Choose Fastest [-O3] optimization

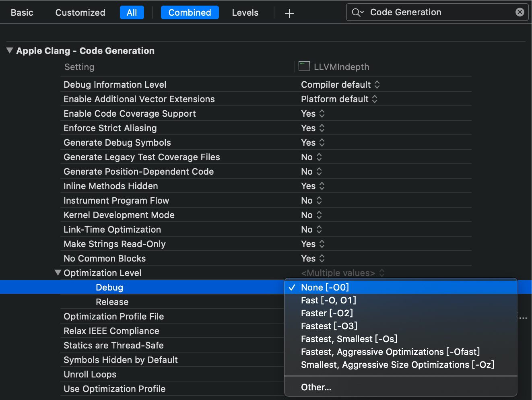click(x=401, y=326)
